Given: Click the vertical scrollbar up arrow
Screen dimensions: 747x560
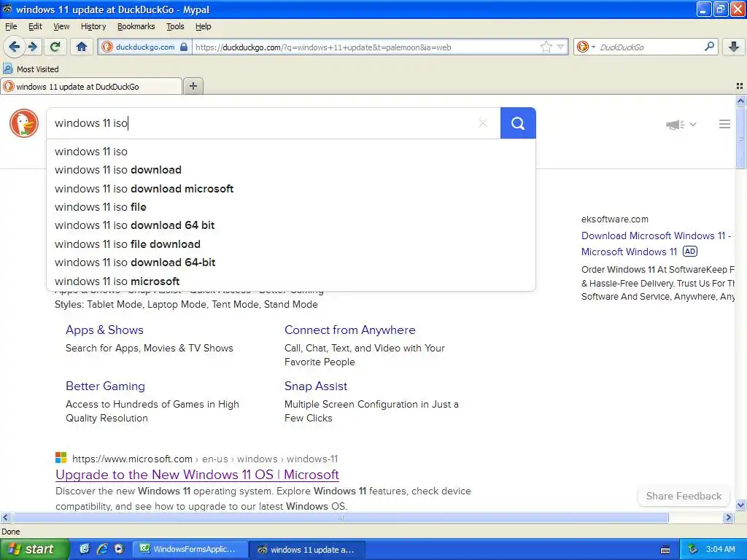Looking at the screenshot, I should point(740,101).
